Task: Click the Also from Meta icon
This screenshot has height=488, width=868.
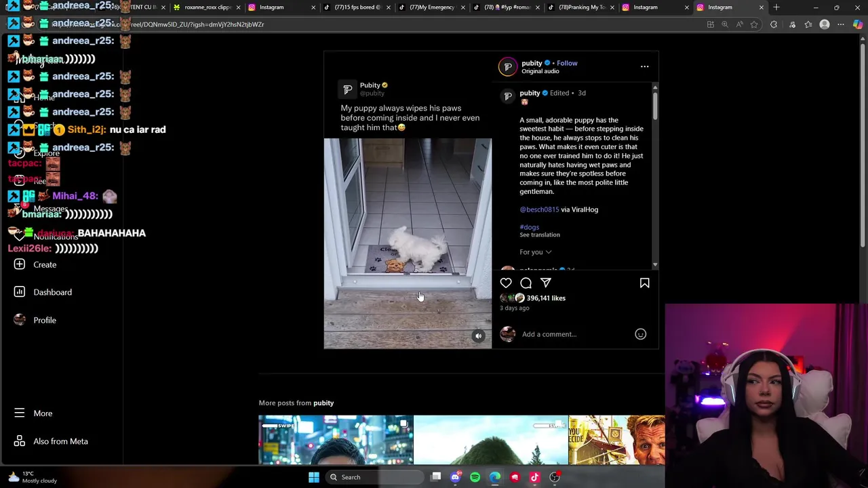Action: (20, 441)
